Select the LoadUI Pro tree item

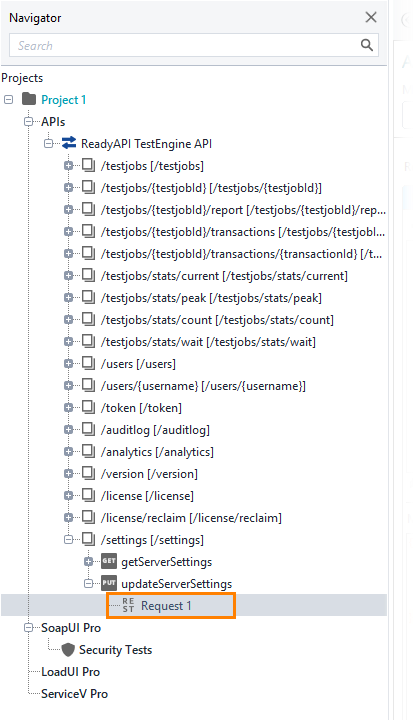point(71,672)
